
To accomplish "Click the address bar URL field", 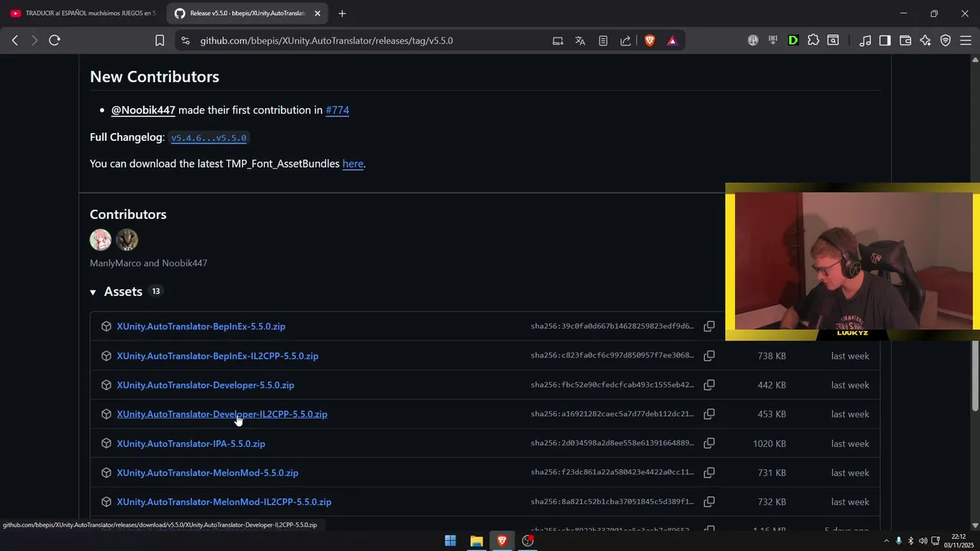I will pyautogui.click(x=326, y=41).
